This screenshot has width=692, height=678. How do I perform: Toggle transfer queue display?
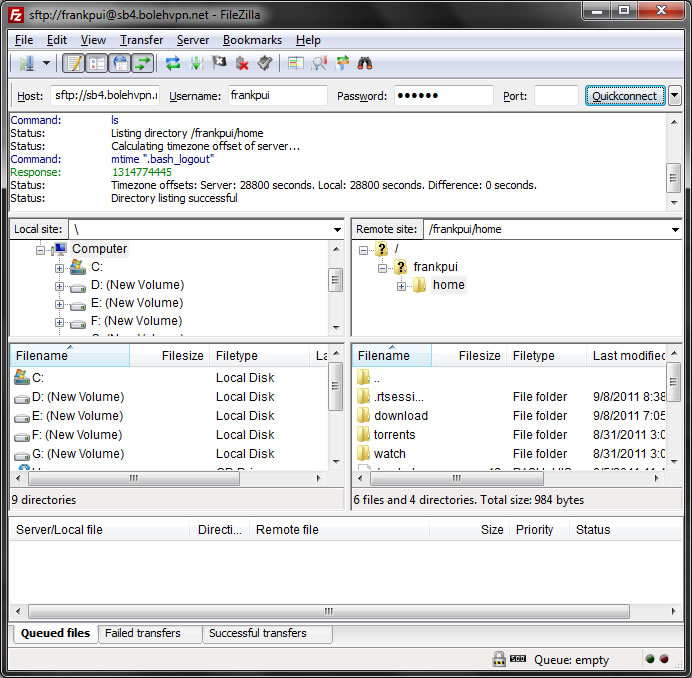(x=143, y=64)
